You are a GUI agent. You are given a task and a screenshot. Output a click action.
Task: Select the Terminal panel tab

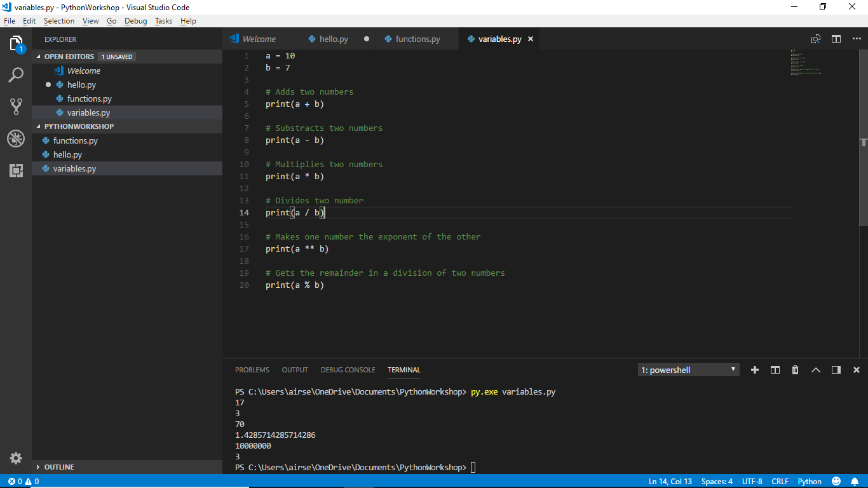point(404,370)
